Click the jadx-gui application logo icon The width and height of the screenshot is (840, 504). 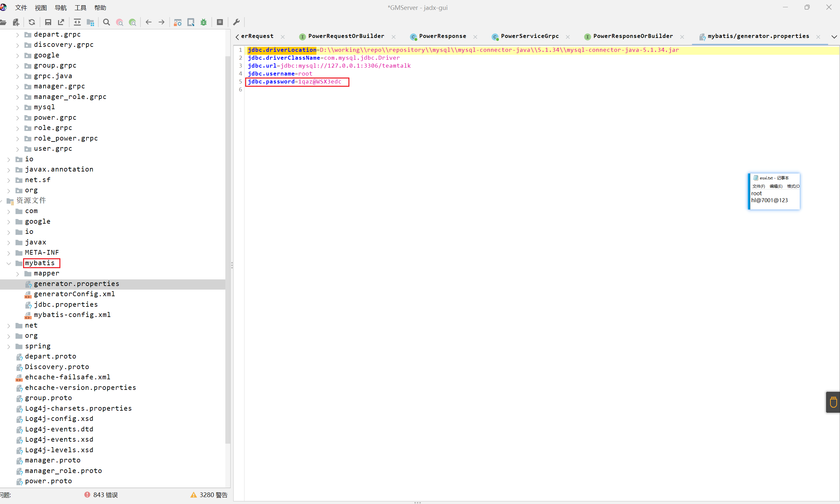point(3,7)
